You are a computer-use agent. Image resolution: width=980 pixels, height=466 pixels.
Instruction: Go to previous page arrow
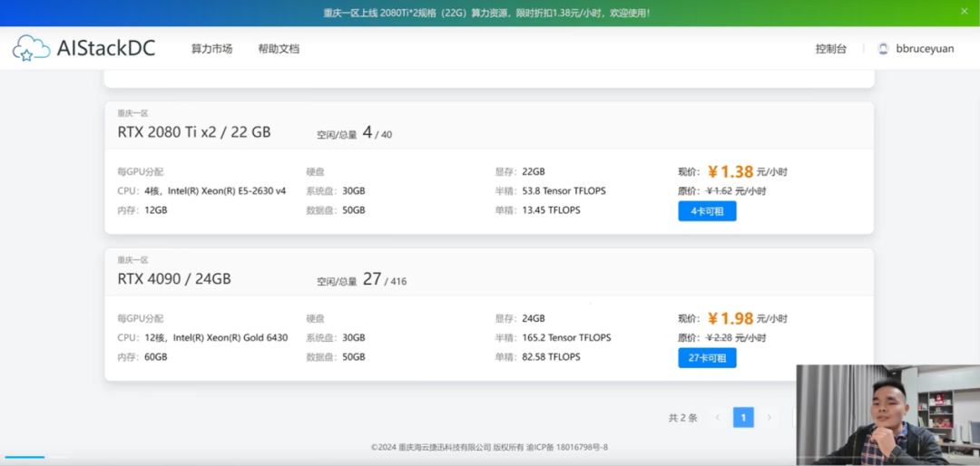coord(718,417)
